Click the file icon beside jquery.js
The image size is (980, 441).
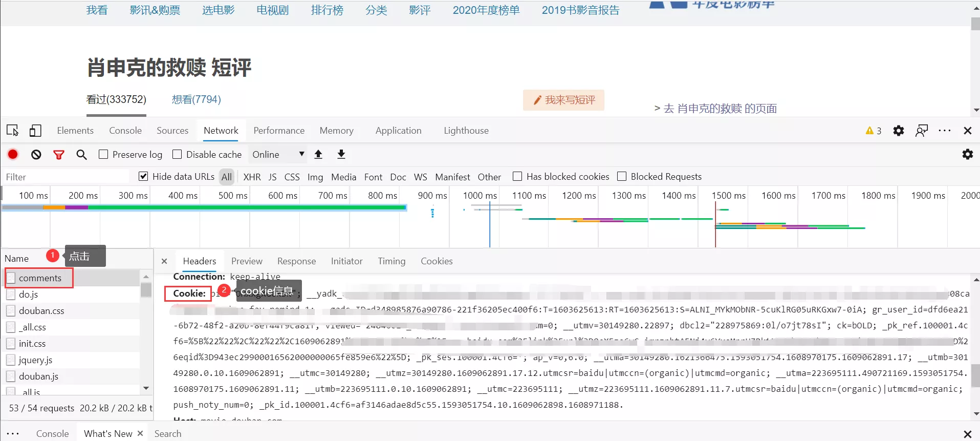(11, 360)
